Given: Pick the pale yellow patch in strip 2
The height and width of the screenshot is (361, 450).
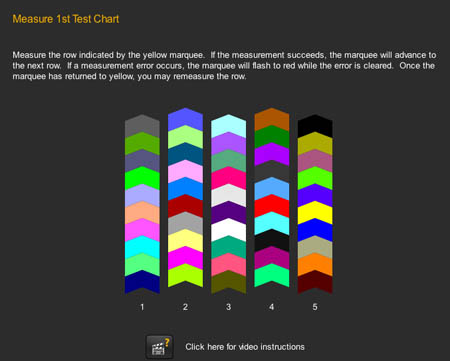Looking at the screenshot, I should coord(185,241).
